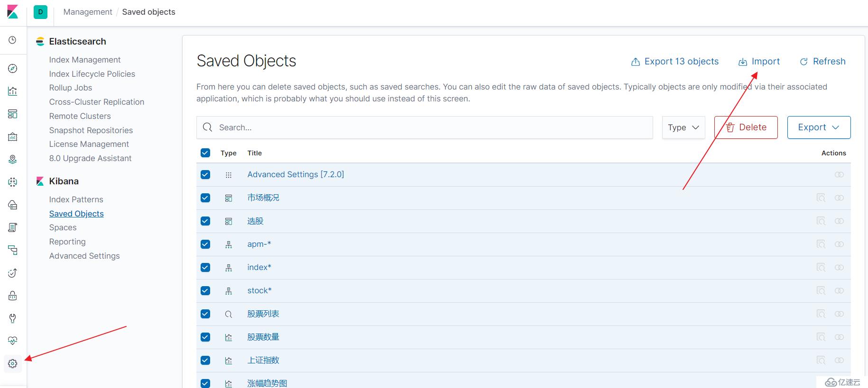
Task: Open Logs icon in sidebar
Action: click(13, 227)
